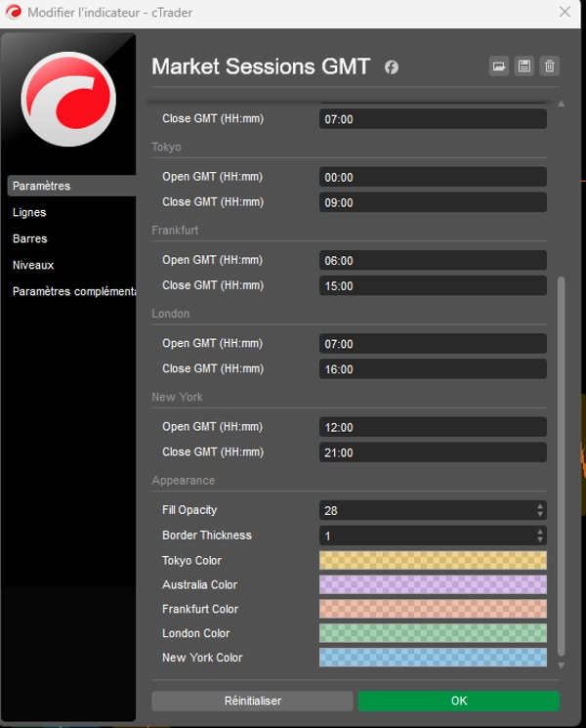Open the load preset folder icon

click(x=499, y=66)
